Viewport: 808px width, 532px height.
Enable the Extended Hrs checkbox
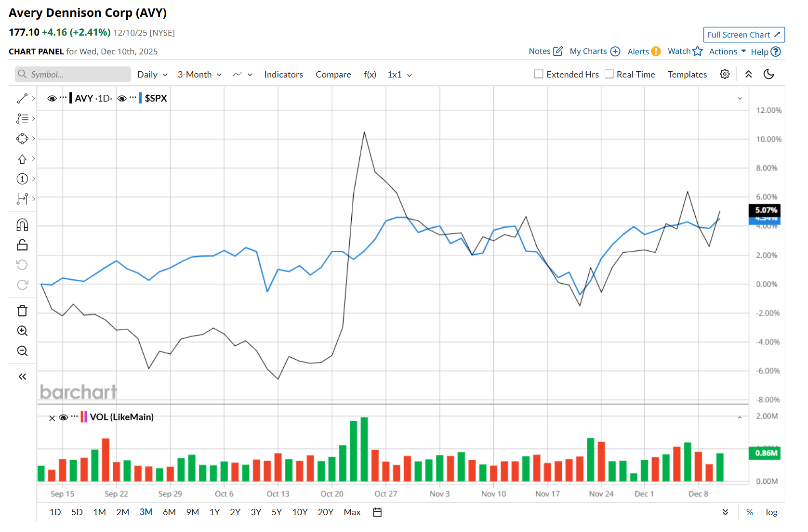[x=539, y=74]
